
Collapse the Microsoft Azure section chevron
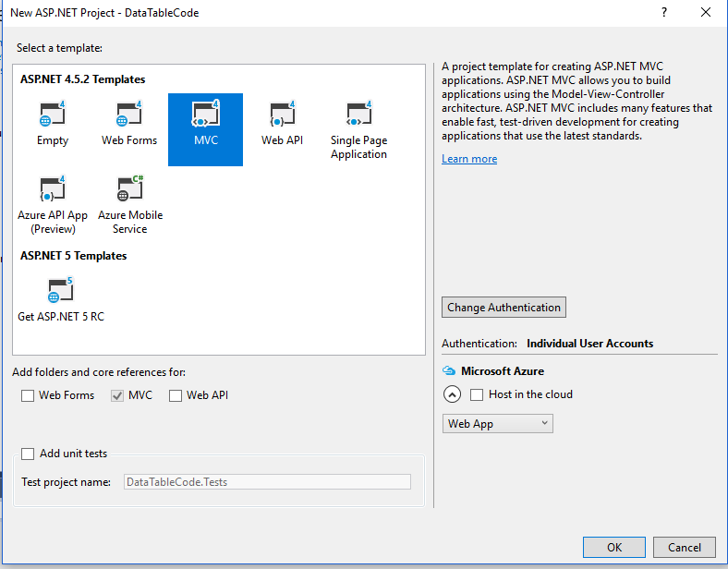pyautogui.click(x=452, y=394)
